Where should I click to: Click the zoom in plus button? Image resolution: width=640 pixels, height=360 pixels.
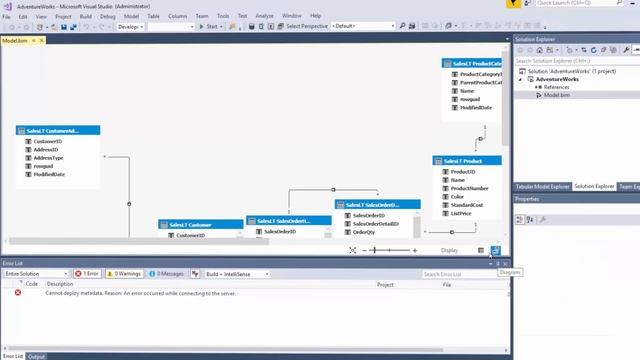click(415, 250)
